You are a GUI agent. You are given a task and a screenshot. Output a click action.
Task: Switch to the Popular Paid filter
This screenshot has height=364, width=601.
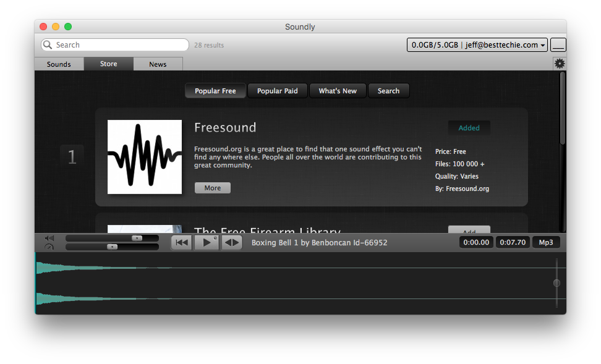[x=277, y=91]
